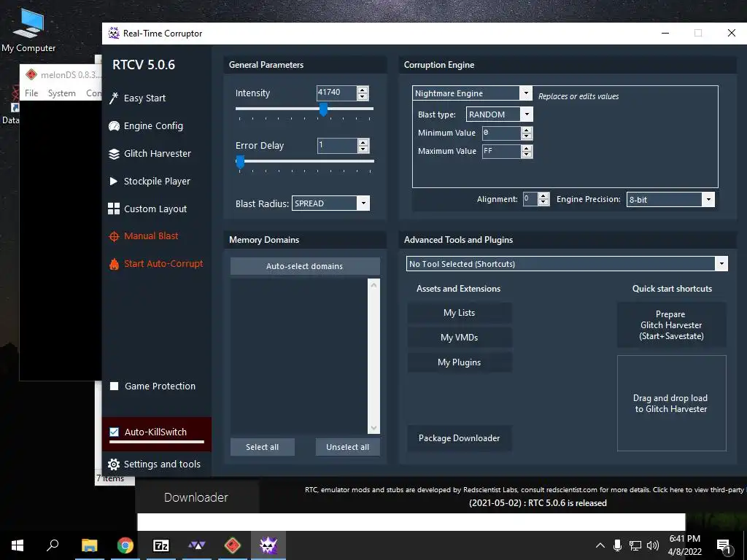747x560 pixels.
Task: Open the Blast Radius SPREAD dropdown
Action: (363, 203)
